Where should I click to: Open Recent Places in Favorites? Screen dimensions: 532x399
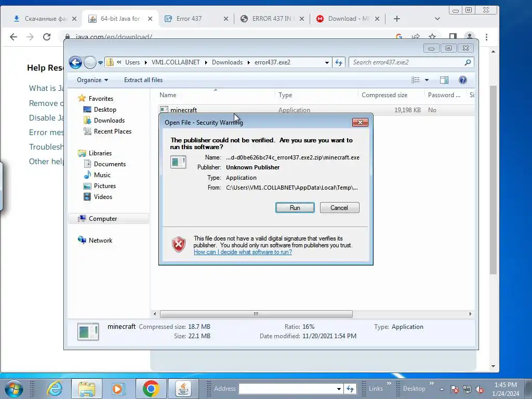[x=112, y=131]
